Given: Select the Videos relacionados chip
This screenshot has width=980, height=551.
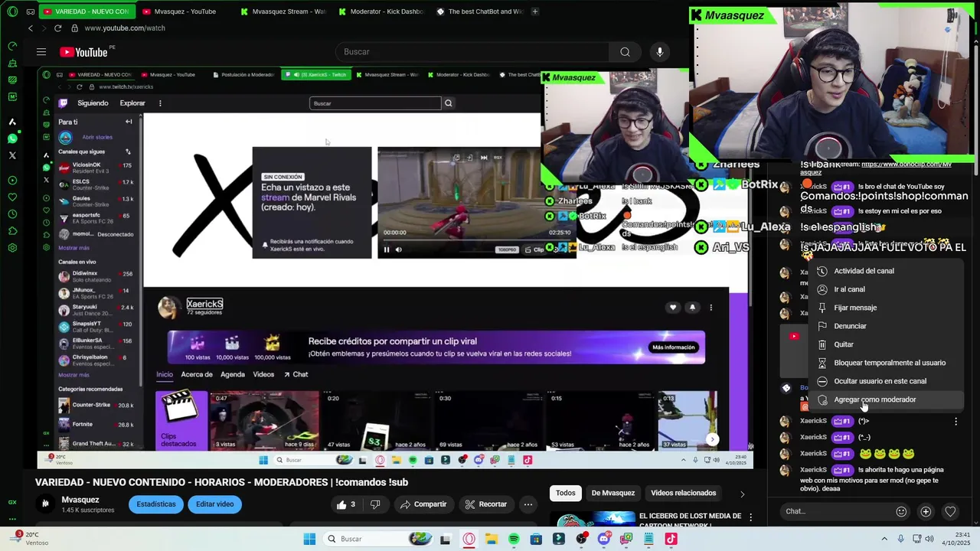Looking at the screenshot, I should pos(683,494).
